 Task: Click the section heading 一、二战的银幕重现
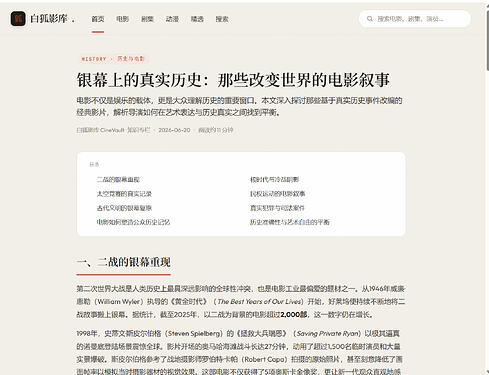click(x=124, y=262)
